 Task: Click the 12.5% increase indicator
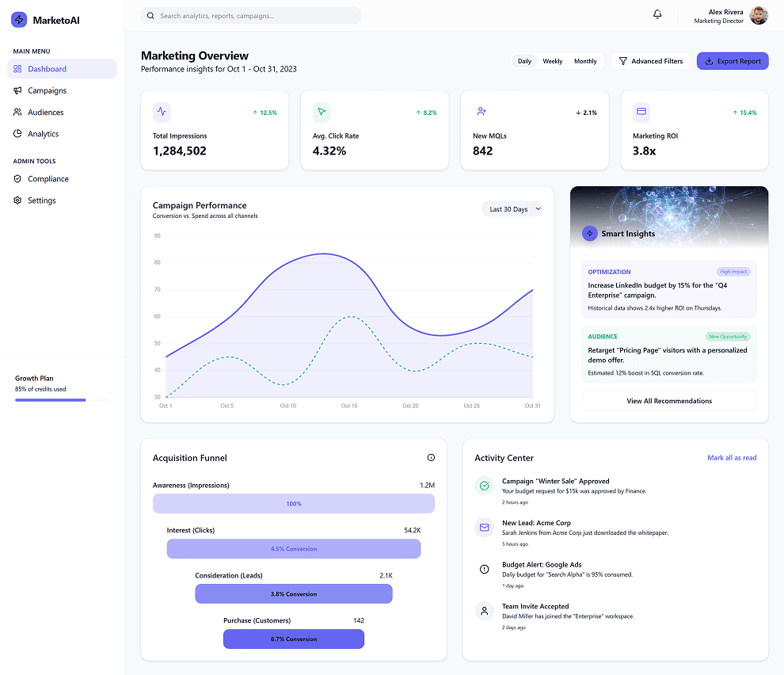(x=265, y=113)
